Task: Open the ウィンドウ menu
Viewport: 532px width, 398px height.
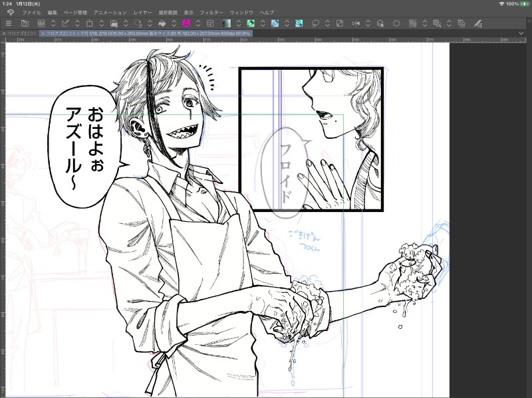Action: tap(241, 13)
